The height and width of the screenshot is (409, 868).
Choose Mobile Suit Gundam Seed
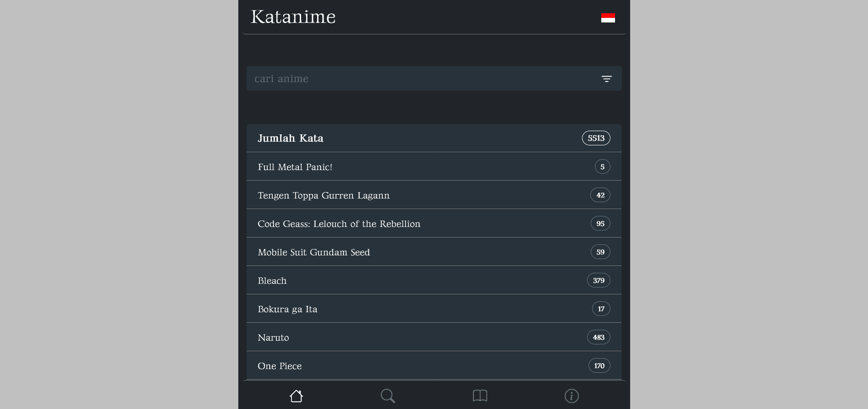click(313, 252)
